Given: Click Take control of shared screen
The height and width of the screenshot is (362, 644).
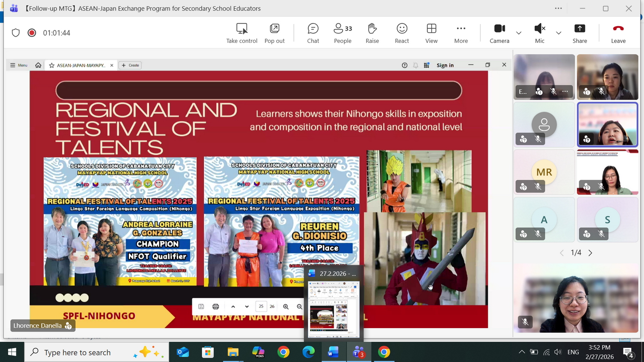Looking at the screenshot, I should coord(242,33).
